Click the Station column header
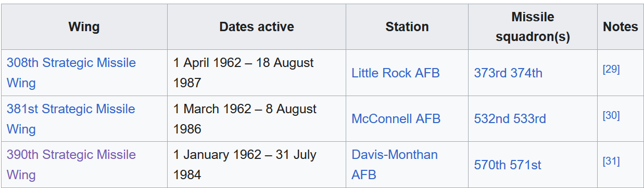The height and width of the screenshot is (188, 644). (407, 27)
